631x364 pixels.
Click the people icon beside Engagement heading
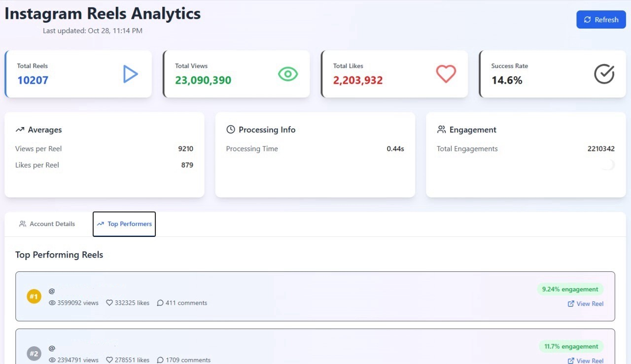point(441,130)
